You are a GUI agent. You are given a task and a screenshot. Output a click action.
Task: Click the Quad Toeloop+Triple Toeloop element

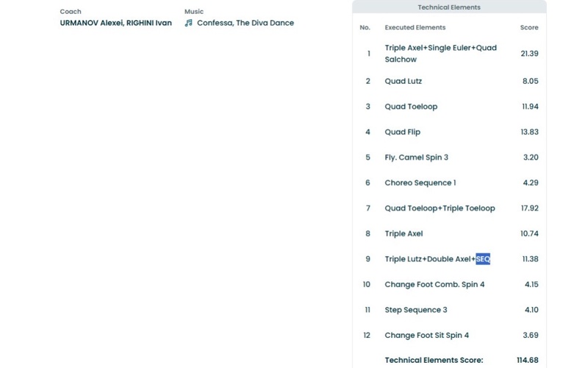point(440,208)
